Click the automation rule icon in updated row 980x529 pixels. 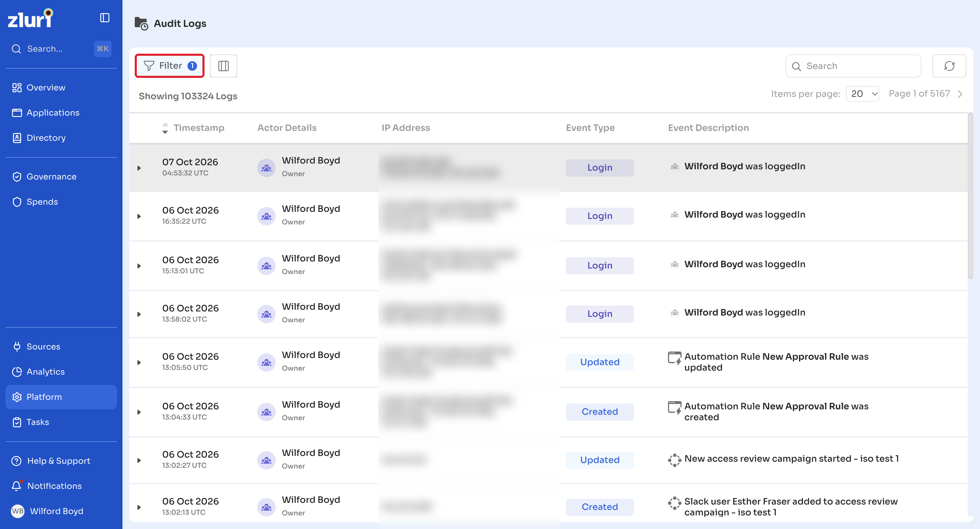tap(674, 358)
